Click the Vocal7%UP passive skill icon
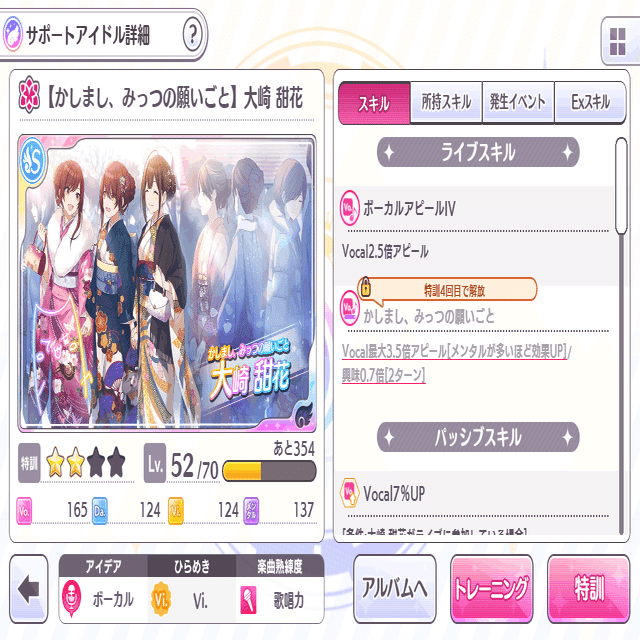The width and height of the screenshot is (640, 640). [x=349, y=493]
